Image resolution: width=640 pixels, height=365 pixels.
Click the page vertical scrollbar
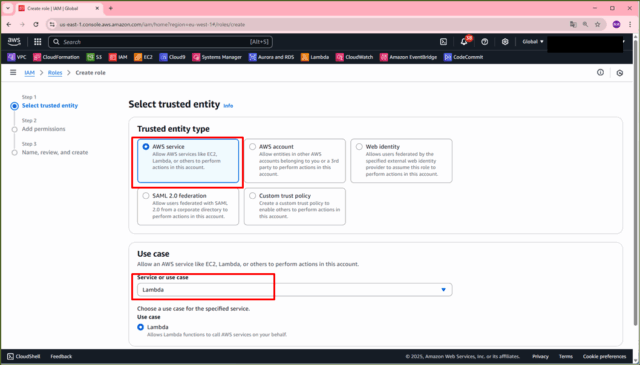(636, 184)
